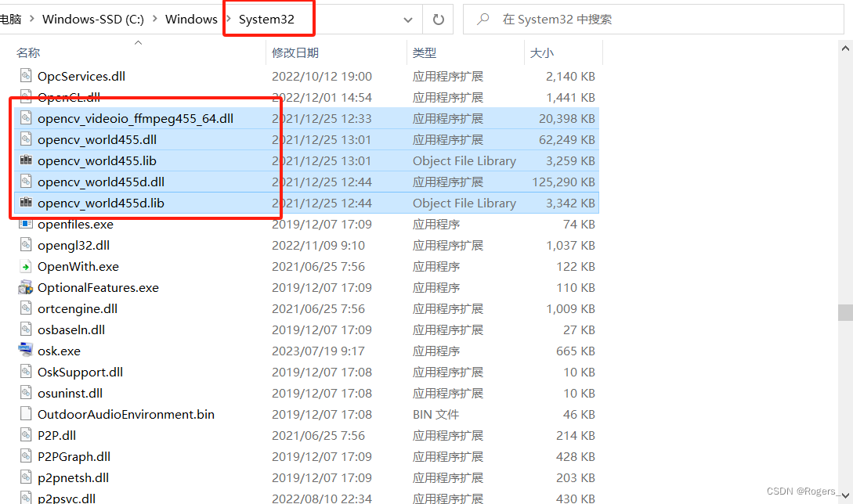Click the OutdoorAudioEnvironment.bin file icon
This screenshot has width=853, height=504.
coord(25,414)
